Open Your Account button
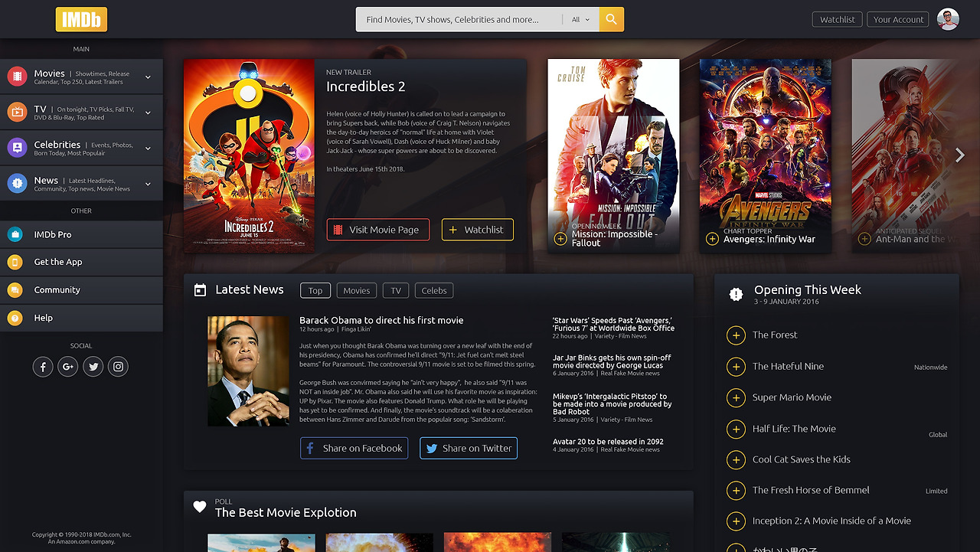Viewport: 980px width, 552px height. 898,20
